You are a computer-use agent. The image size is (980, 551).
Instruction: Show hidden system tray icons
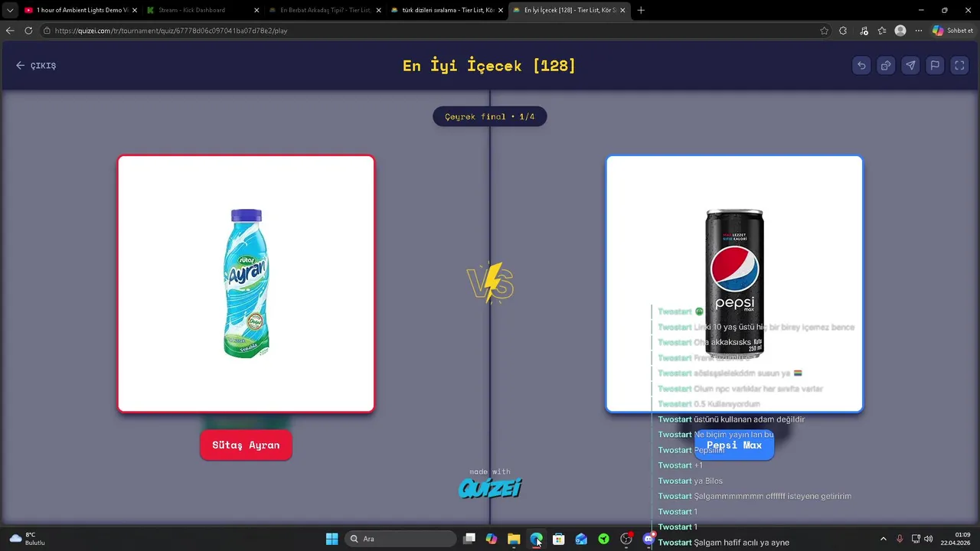[883, 539]
